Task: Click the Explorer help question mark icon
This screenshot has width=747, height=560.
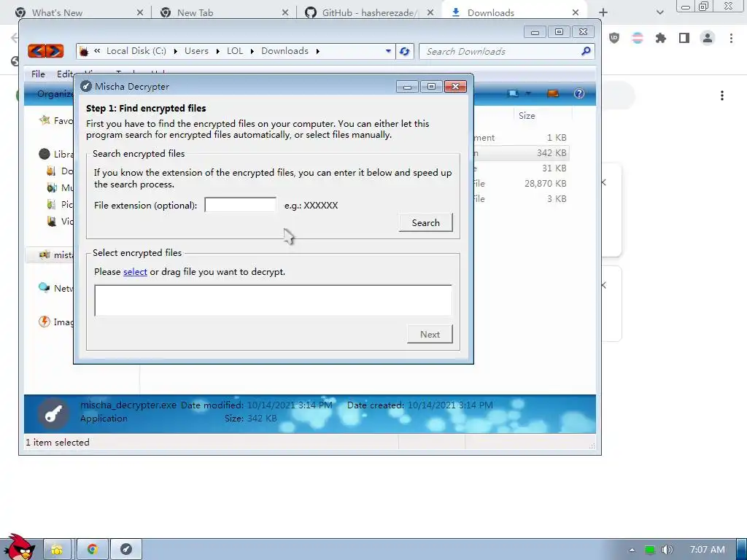Action: [x=579, y=93]
